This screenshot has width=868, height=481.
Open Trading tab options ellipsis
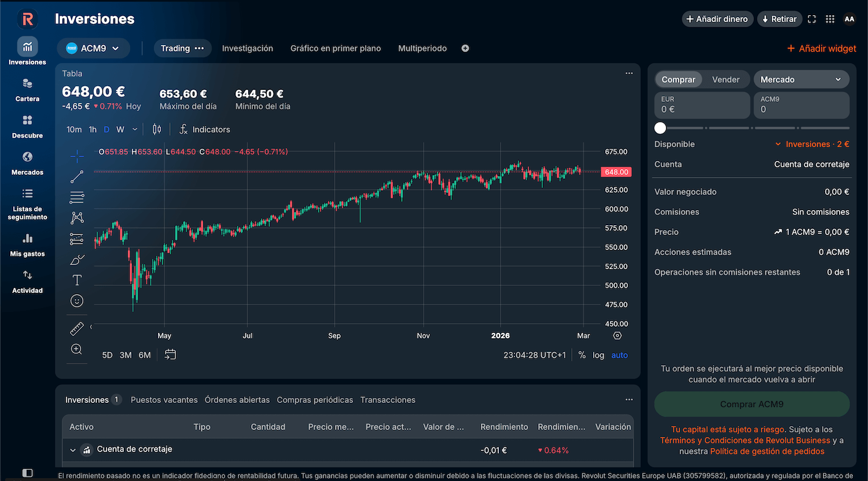(x=200, y=49)
